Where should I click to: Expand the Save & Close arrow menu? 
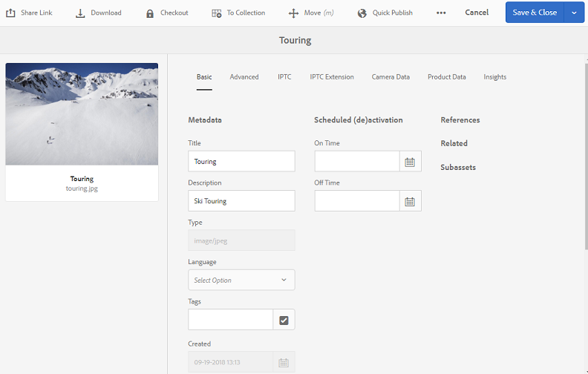click(x=574, y=13)
